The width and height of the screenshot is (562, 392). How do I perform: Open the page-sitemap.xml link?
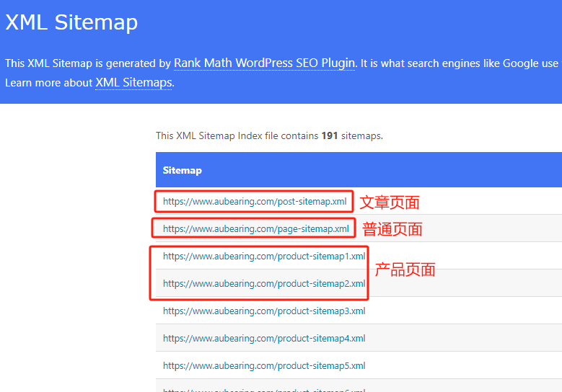coord(256,228)
